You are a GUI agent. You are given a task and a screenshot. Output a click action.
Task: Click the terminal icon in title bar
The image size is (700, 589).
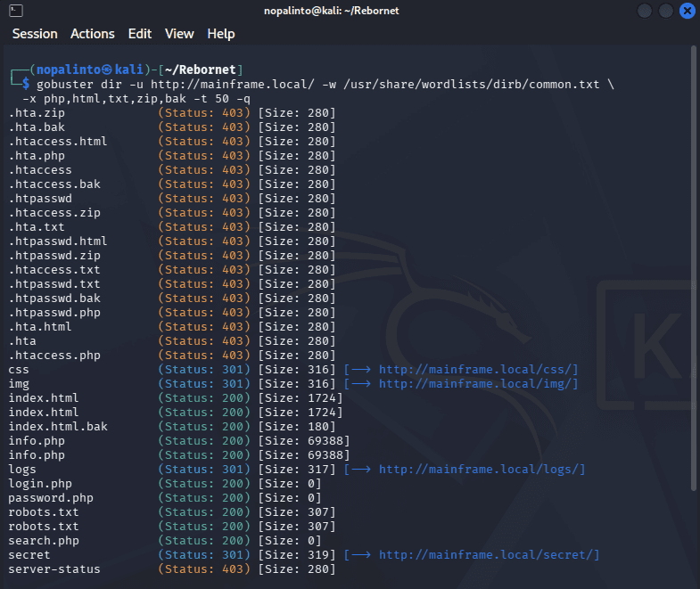pyautogui.click(x=16, y=11)
